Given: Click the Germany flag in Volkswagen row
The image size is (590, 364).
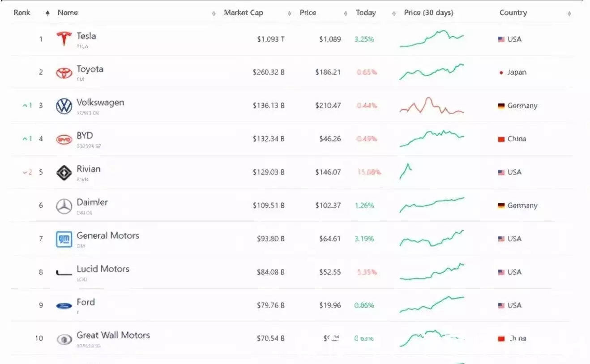Looking at the screenshot, I should pos(501,106).
